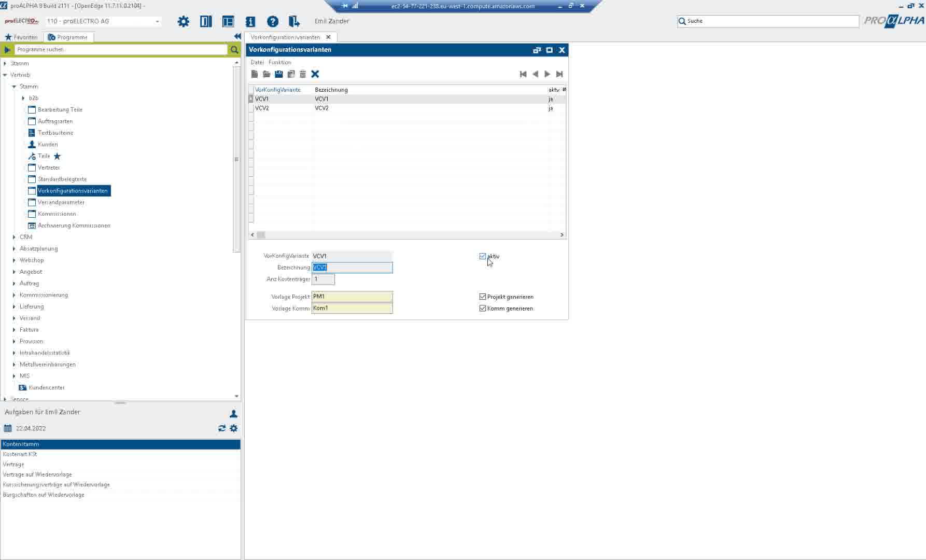Expand the CRM tree node

pos(14,237)
